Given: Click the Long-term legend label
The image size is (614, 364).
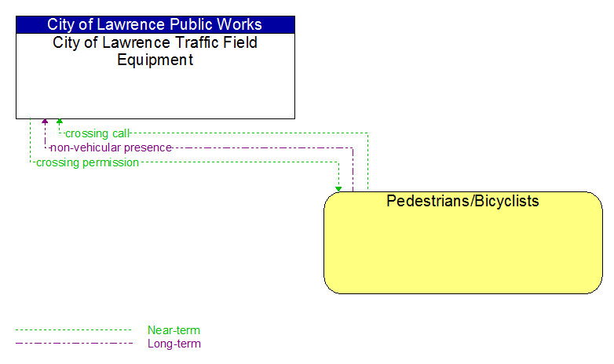Looking at the screenshot, I should click(174, 344).
